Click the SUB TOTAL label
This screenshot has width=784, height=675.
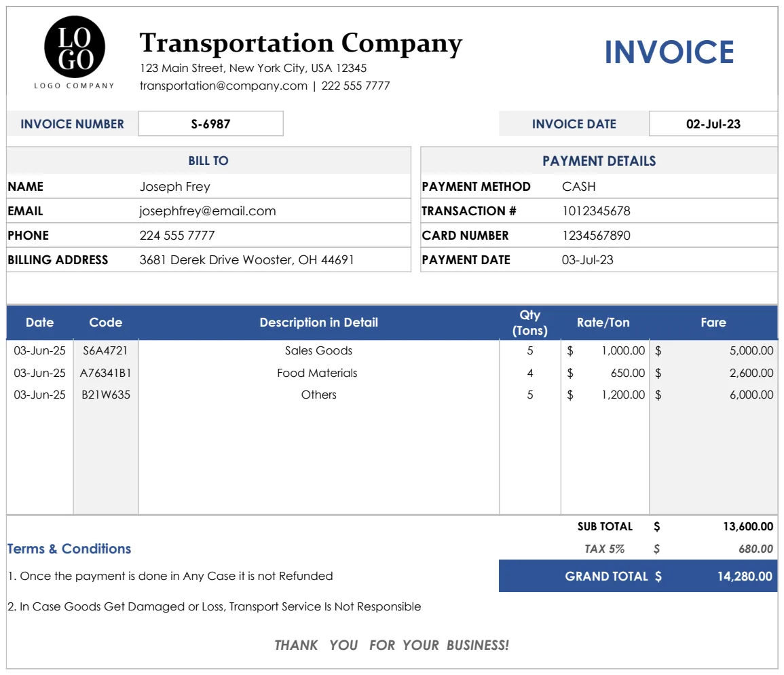605,526
